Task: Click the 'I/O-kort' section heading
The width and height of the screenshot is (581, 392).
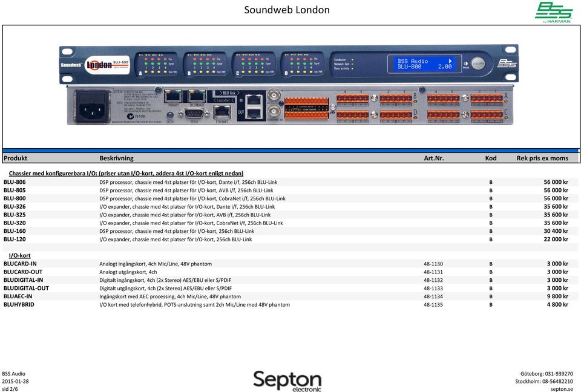Action: tap(19, 256)
